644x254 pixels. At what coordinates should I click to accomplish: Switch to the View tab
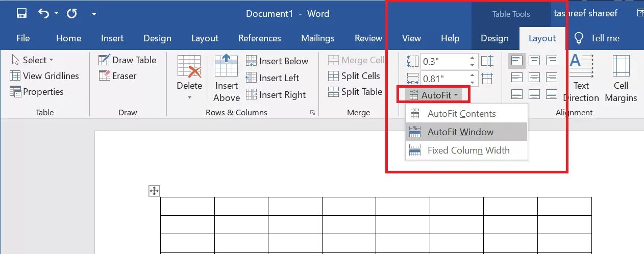click(x=411, y=38)
